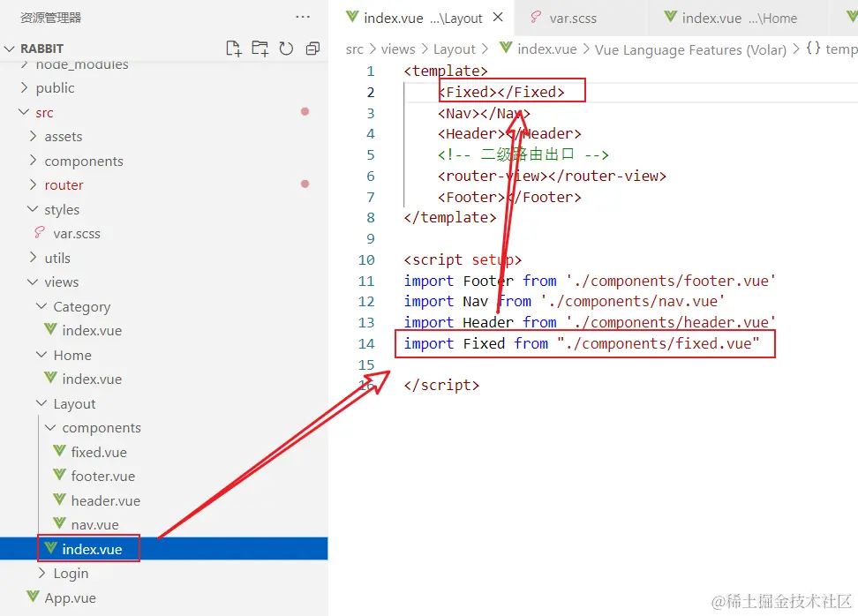Viewport: 858px width, 616px height.
Task: Place cursor in <Fixed></Fixed> code line
Action: coord(501,92)
